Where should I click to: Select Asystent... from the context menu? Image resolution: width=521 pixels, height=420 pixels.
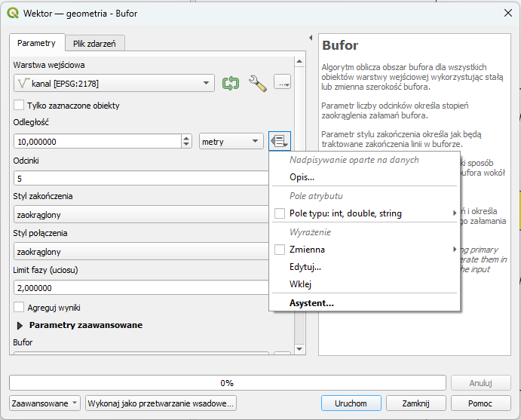[311, 303]
